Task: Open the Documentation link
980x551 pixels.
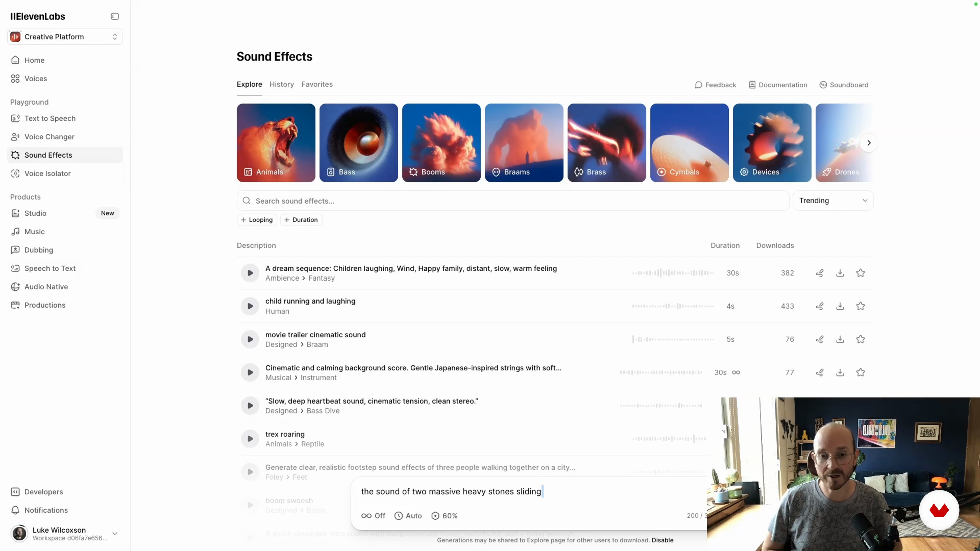Action: point(778,85)
